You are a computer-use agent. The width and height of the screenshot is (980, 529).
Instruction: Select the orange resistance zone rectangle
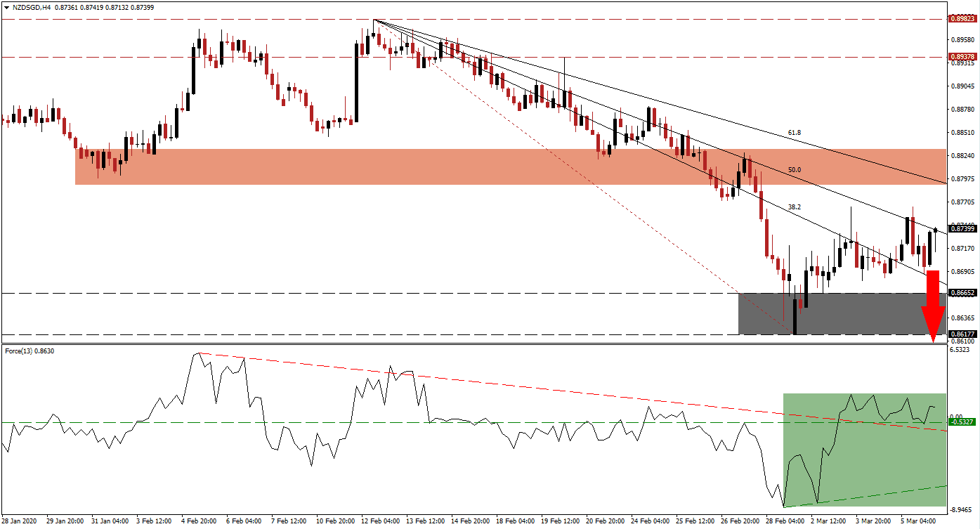tap(511, 166)
